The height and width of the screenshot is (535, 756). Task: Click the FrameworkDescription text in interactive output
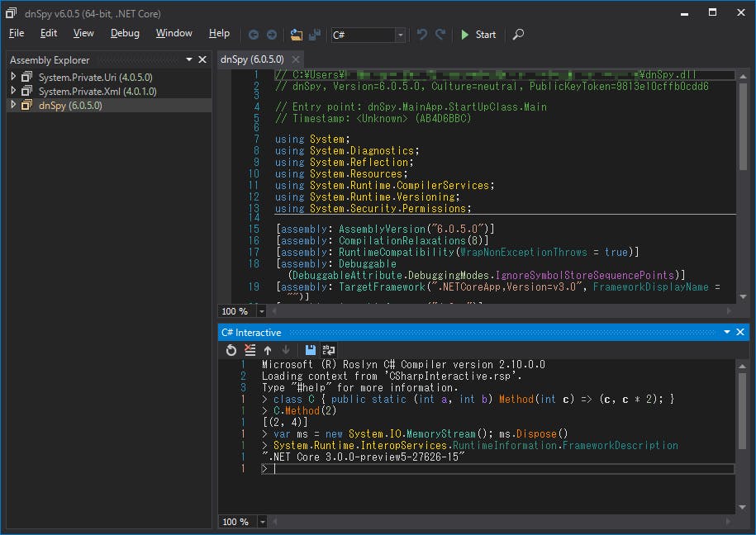tap(620, 445)
